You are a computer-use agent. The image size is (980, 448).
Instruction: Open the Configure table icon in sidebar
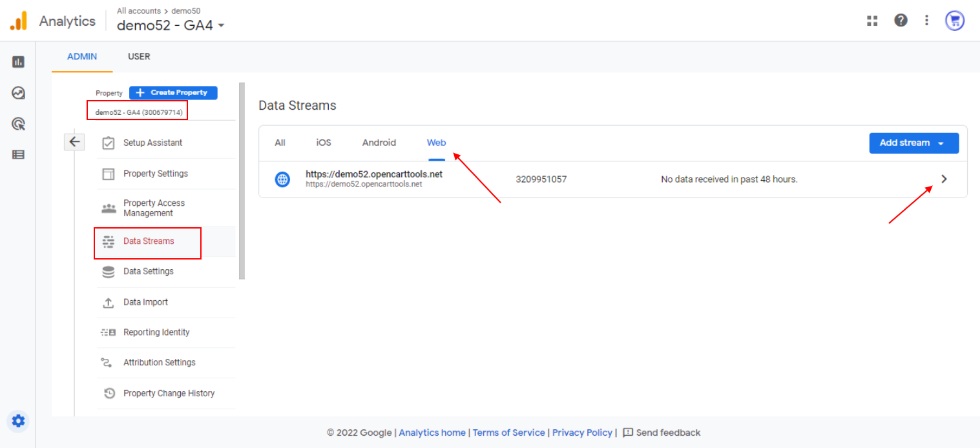(x=18, y=154)
